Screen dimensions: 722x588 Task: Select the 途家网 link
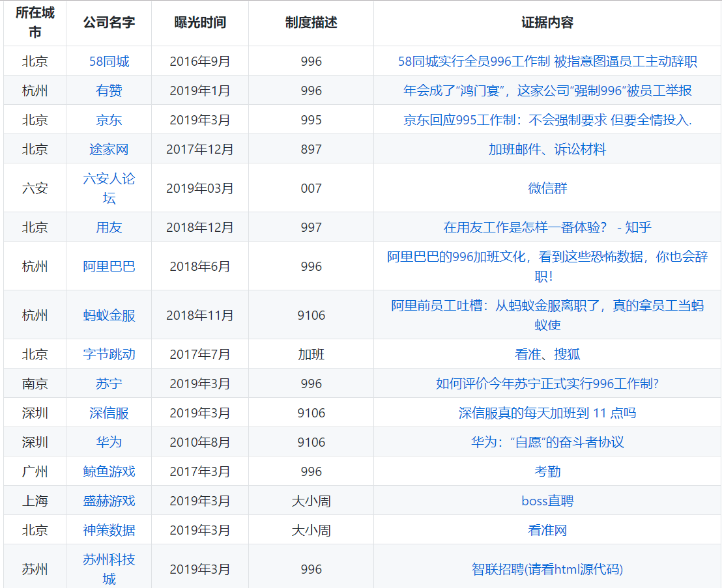tap(109, 149)
